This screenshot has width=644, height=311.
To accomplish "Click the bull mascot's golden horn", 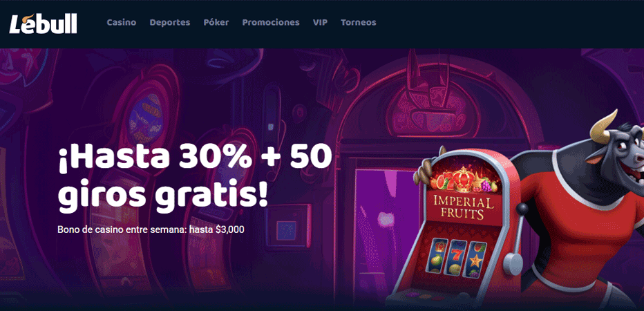I will tap(603, 127).
